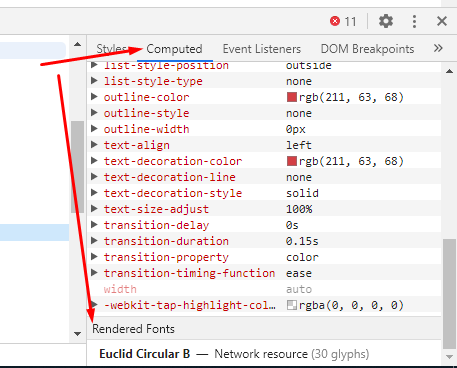Image resolution: width=457 pixels, height=368 pixels.
Task: Select the transition-delay value '0s'
Action: pyautogui.click(x=292, y=225)
